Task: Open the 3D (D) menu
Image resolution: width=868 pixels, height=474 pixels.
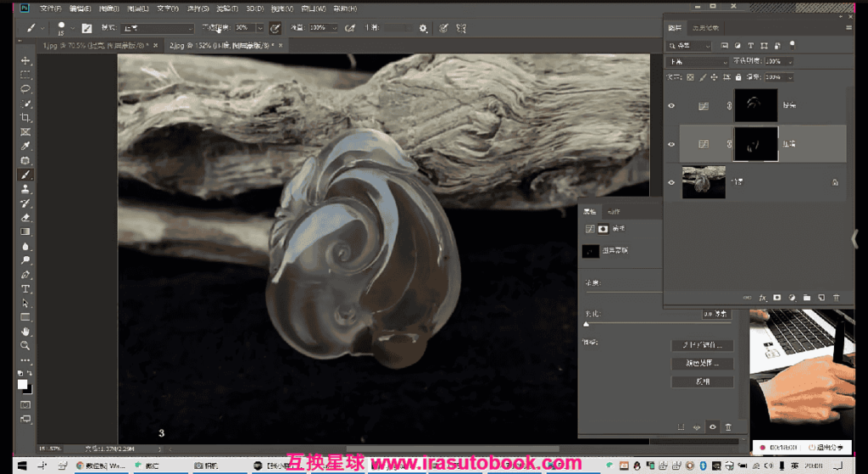Action: coord(254,8)
